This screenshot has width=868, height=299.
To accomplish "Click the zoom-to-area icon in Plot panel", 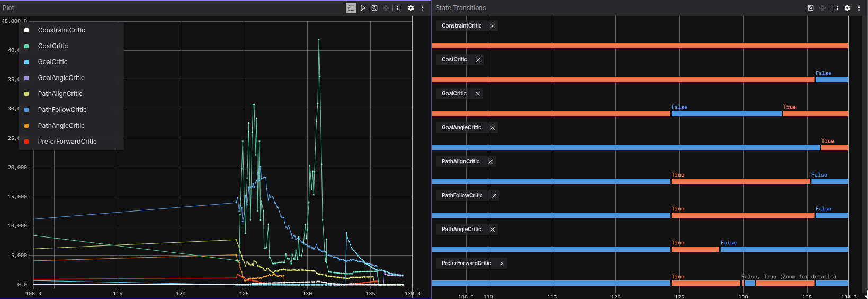I will [374, 8].
